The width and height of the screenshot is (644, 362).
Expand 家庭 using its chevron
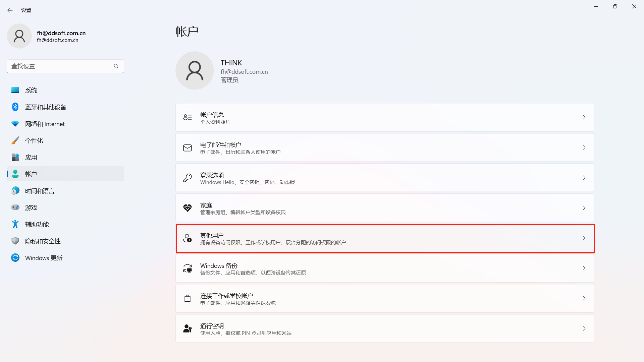coord(584,208)
